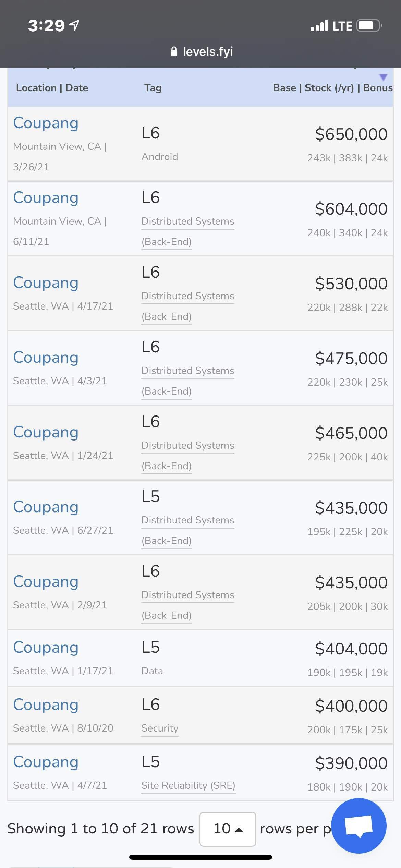Click the sort arrow above compensation column

tap(383, 77)
